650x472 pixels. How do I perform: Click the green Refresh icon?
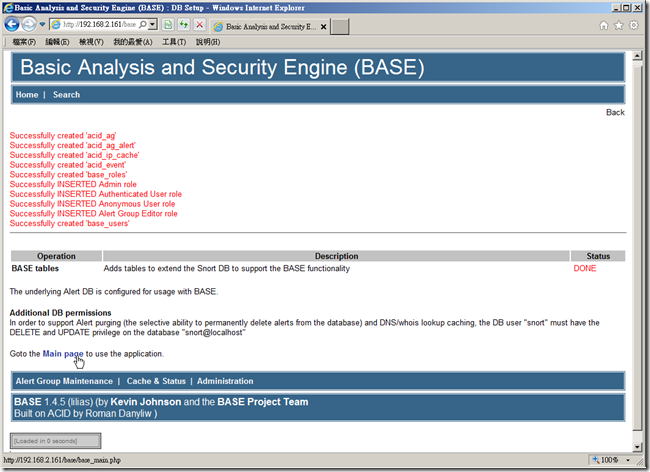tap(184, 25)
